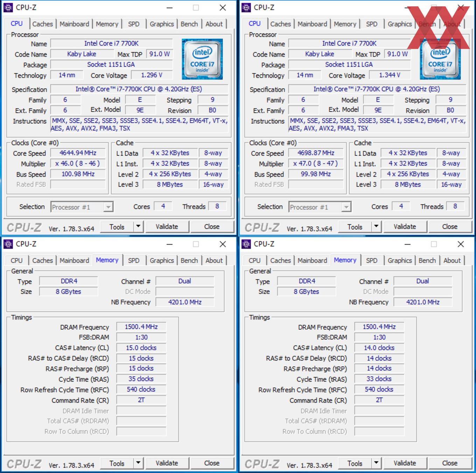This screenshot has width=476, height=473.
Task: Click the Core Voltage value 1.344 V
Action: point(390,75)
